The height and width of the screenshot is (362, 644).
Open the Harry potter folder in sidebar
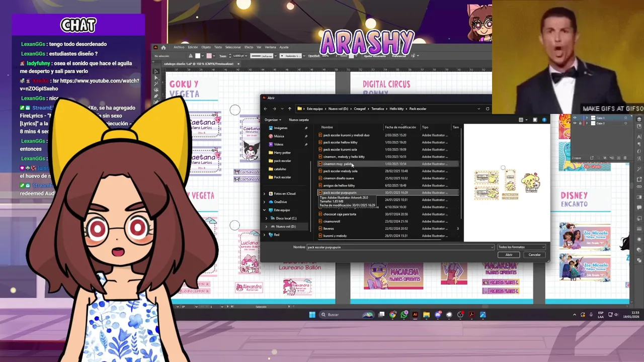pos(282,152)
